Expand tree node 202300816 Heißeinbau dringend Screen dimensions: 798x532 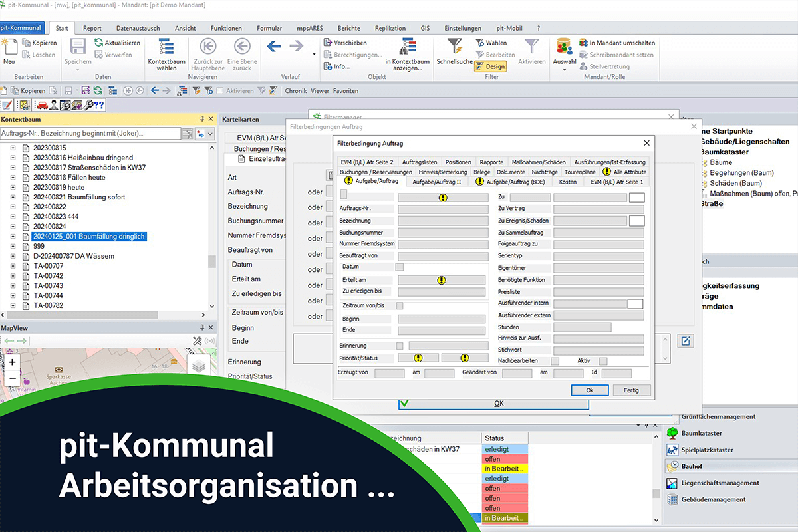tap(13, 158)
